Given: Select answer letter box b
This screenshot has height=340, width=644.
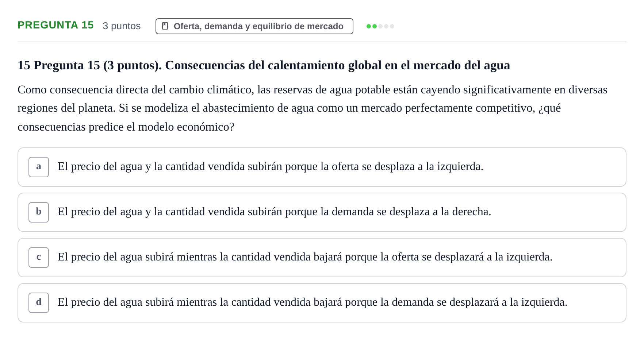Looking at the screenshot, I should [39, 212].
